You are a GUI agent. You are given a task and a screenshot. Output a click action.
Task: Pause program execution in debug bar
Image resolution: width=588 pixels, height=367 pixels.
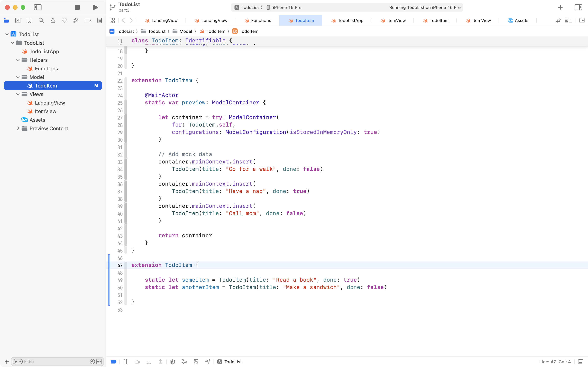(126, 362)
